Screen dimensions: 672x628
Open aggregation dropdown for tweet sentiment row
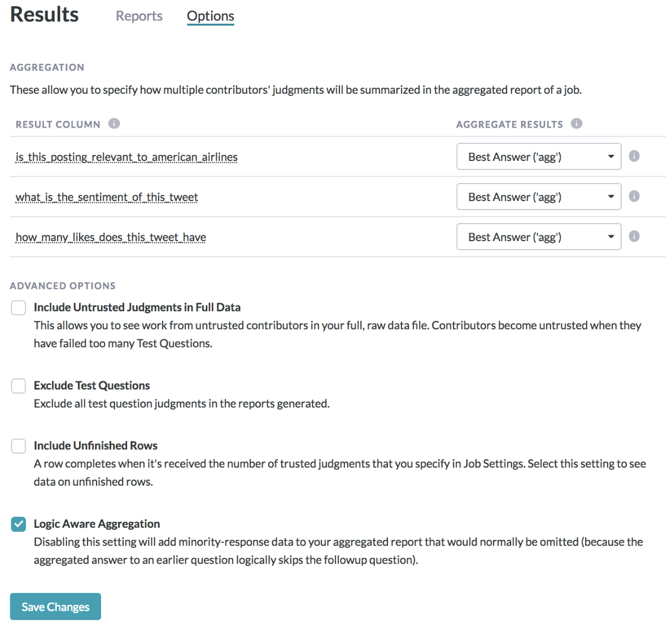(539, 197)
